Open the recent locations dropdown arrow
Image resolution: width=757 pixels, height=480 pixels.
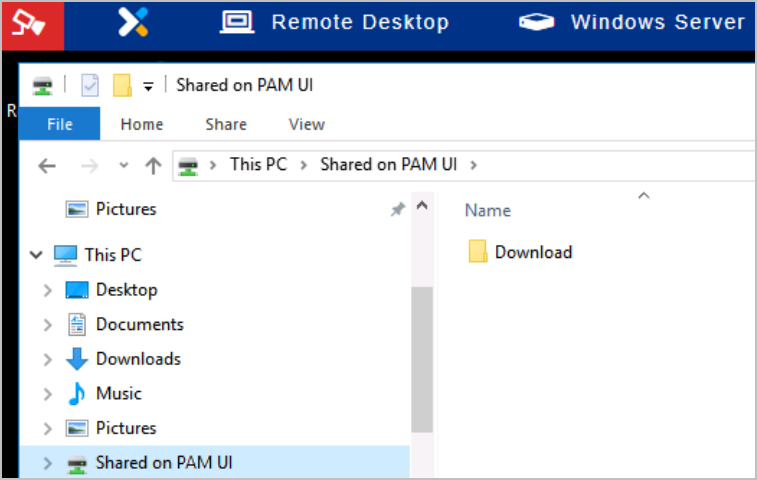pyautogui.click(x=124, y=165)
